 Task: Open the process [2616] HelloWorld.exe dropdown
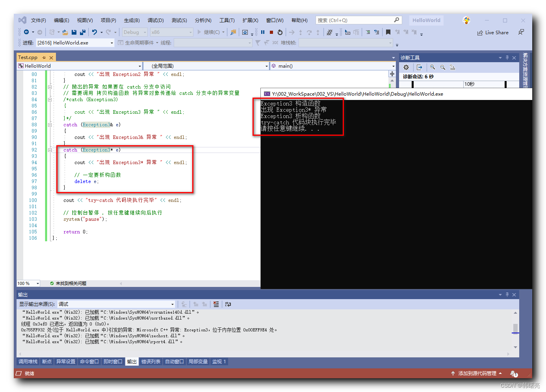click(75, 43)
